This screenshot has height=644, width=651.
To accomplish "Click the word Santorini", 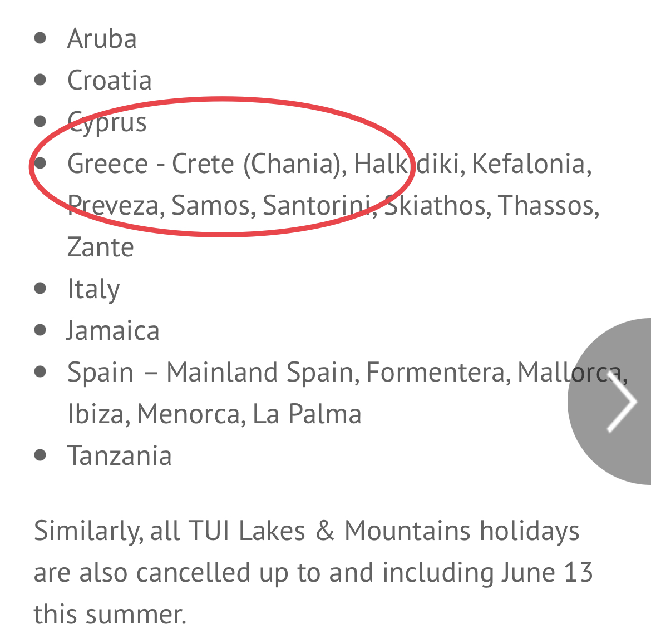I will pyautogui.click(x=317, y=205).
